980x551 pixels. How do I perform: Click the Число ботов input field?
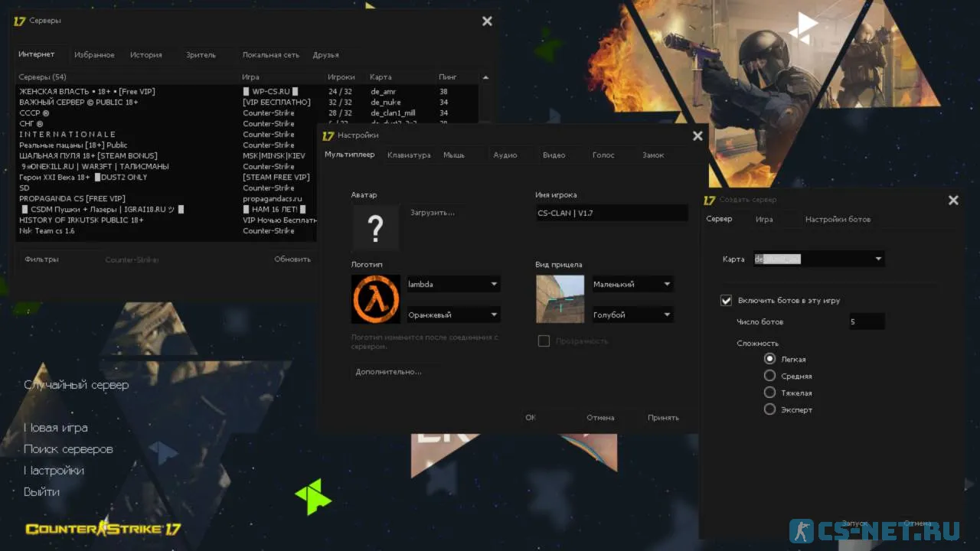pyautogui.click(x=866, y=322)
